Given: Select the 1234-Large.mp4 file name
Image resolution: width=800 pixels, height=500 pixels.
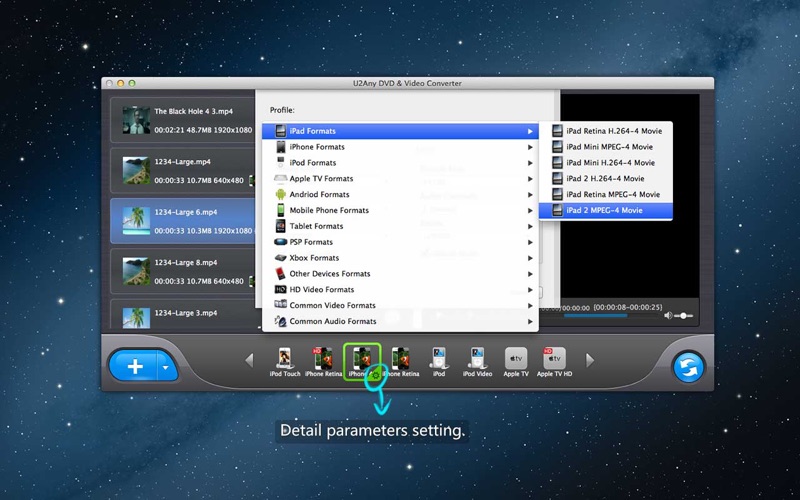Looking at the screenshot, I should click(x=183, y=162).
